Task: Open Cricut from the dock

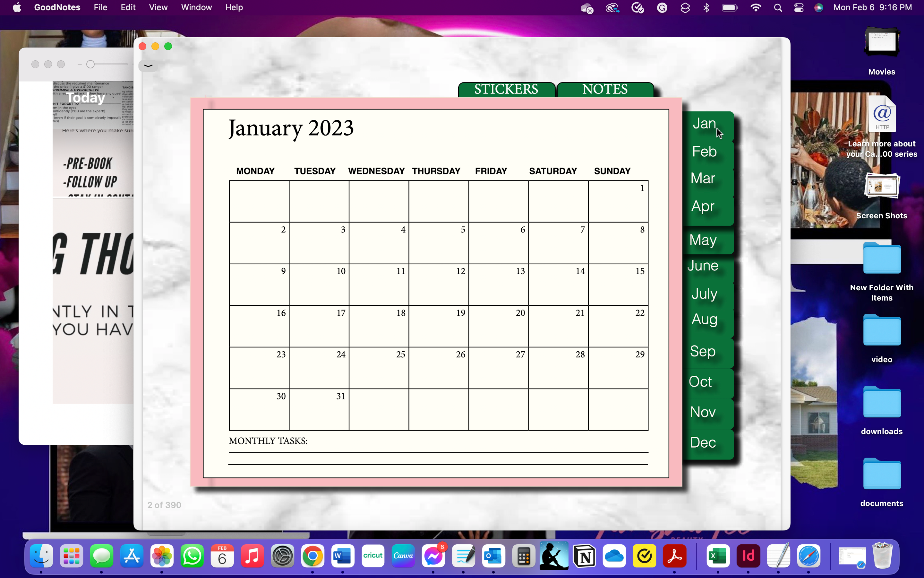Action: click(x=373, y=556)
